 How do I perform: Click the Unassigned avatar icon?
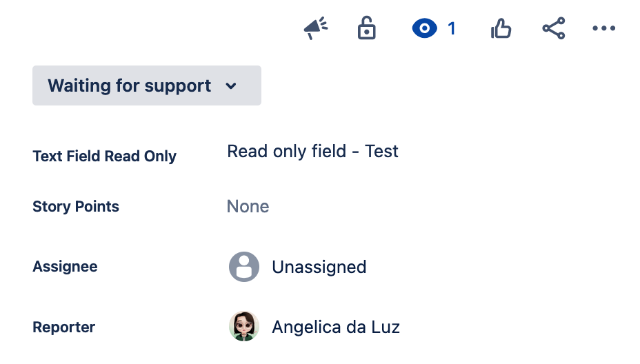click(244, 267)
